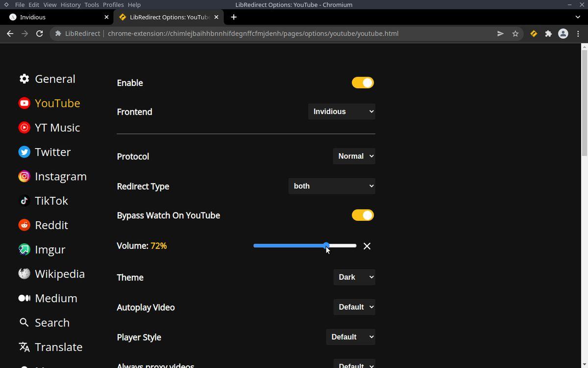Click the Imgur icon
This screenshot has width=588, height=368.
(x=24, y=249)
